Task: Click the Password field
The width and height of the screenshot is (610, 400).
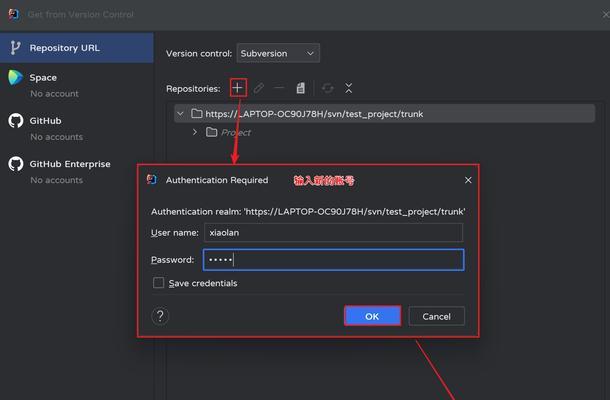Action: coord(333,260)
